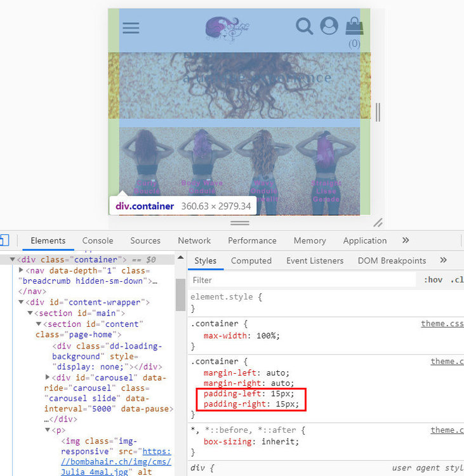
Task: Open the search magnifier icon
Action: (x=305, y=27)
